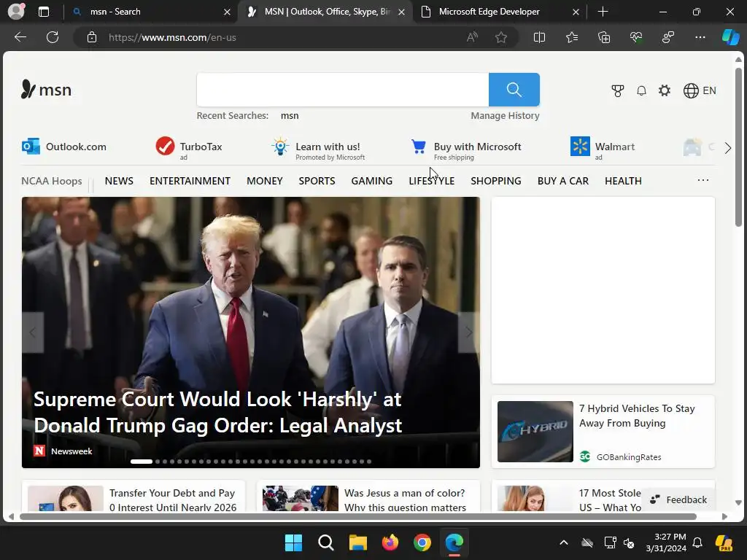
Task: Add page to favorites star
Action: click(x=500, y=37)
